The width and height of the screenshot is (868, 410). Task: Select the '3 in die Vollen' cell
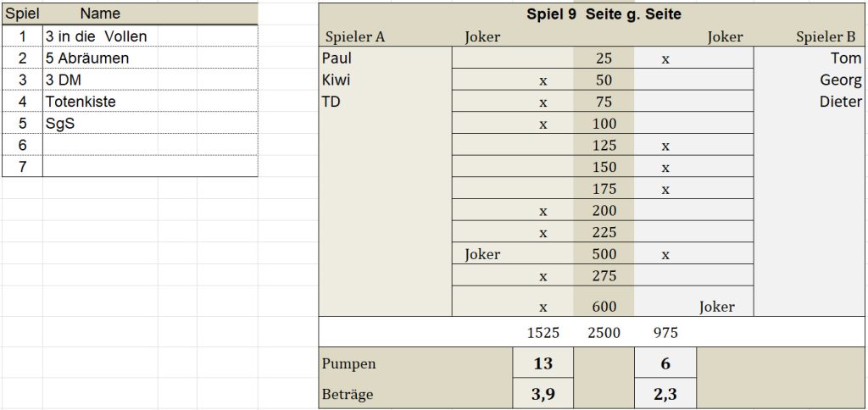(150, 36)
